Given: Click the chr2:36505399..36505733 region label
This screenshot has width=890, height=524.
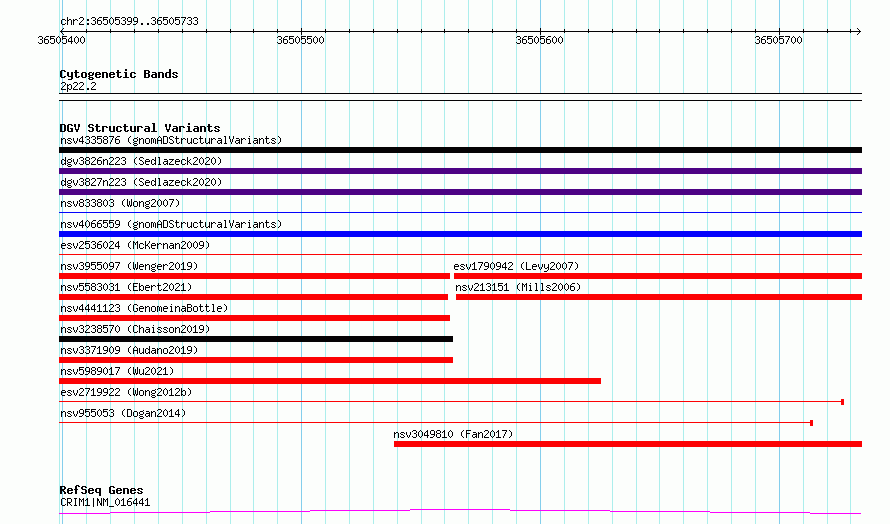Looking at the screenshot, I should (x=129, y=22).
